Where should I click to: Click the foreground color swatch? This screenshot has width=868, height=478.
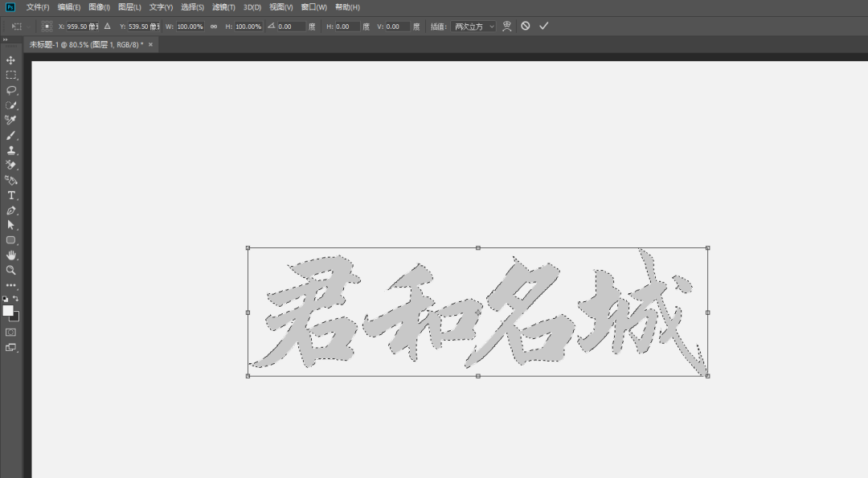pyautogui.click(x=8, y=310)
